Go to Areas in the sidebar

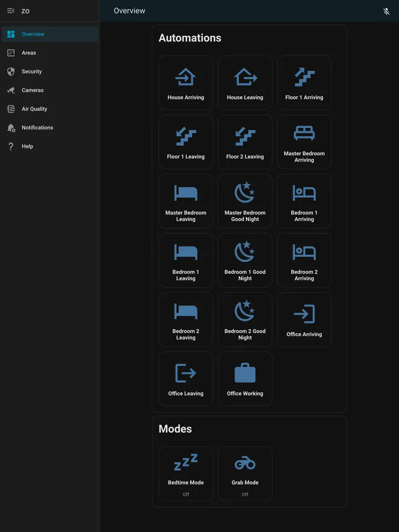(x=50, y=53)
